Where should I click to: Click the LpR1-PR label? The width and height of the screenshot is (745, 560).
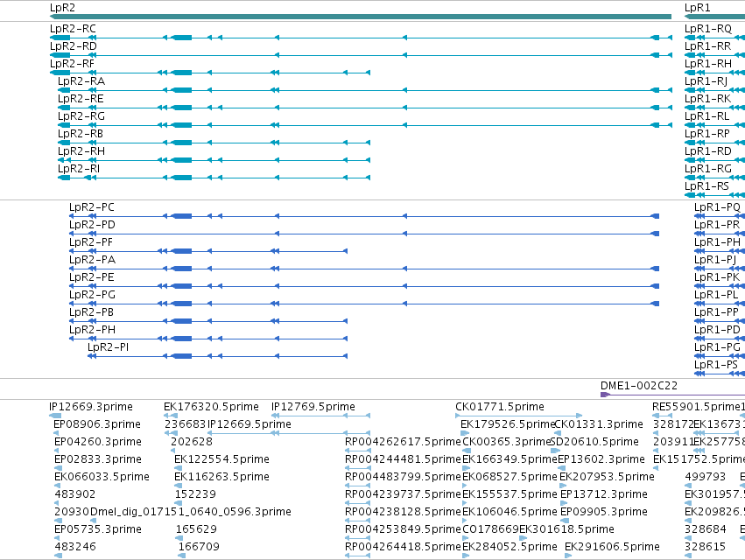pyautogui.click(x=717, y=225)
